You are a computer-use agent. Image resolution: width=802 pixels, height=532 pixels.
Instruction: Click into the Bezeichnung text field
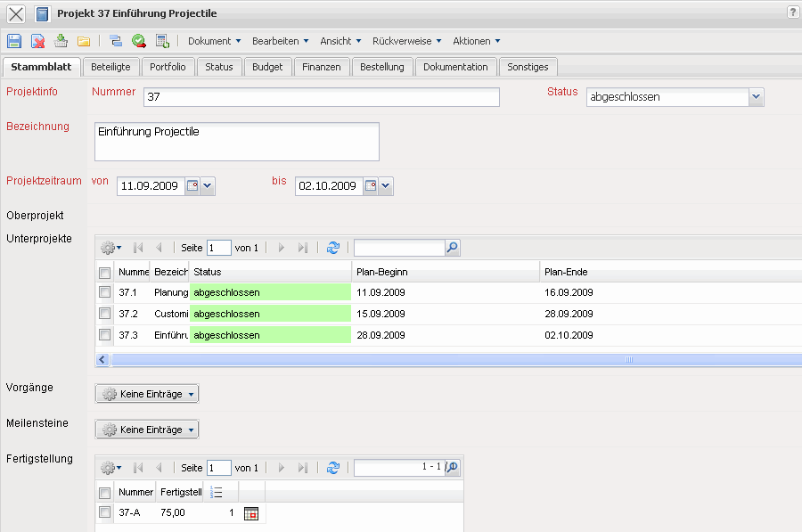pyautogui.click(x=236, y=142)
